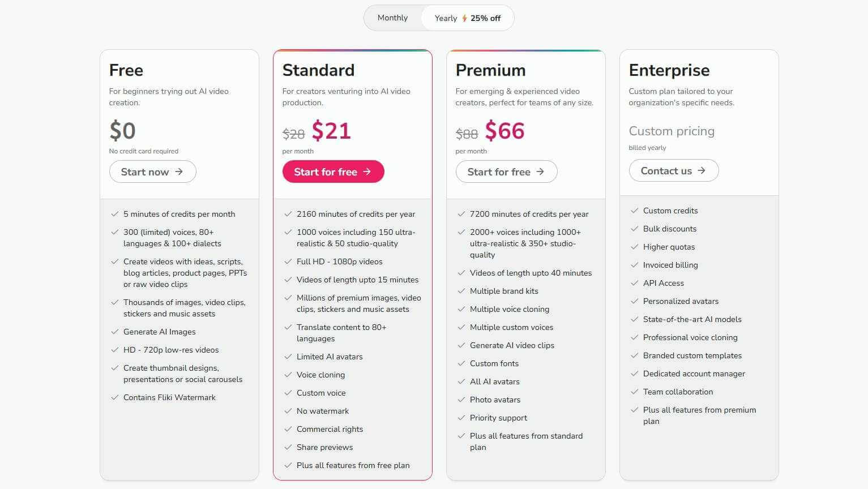
Task: Click the $66 Premium price
Action: pos(505,130)
